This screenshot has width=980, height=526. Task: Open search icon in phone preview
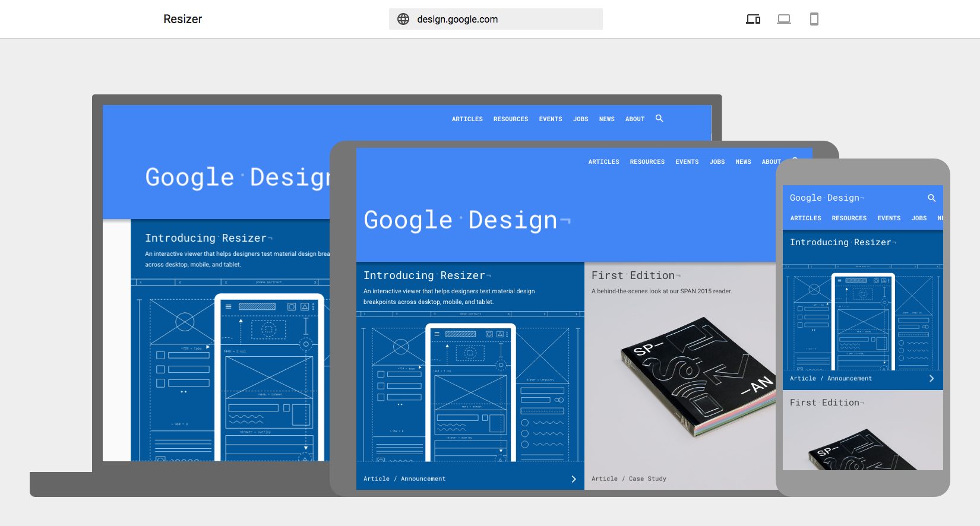932,198
